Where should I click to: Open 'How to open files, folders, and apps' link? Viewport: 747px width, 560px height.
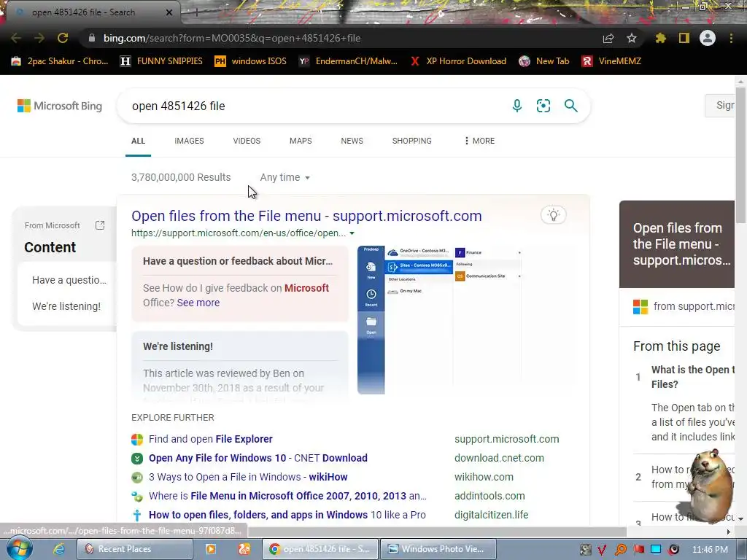coord(287,515)
